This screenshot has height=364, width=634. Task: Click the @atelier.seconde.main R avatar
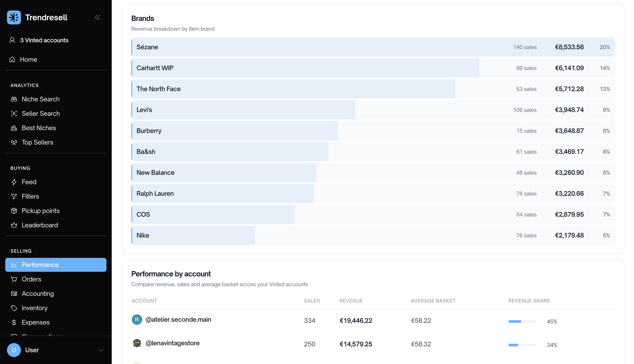pos(137,320)
